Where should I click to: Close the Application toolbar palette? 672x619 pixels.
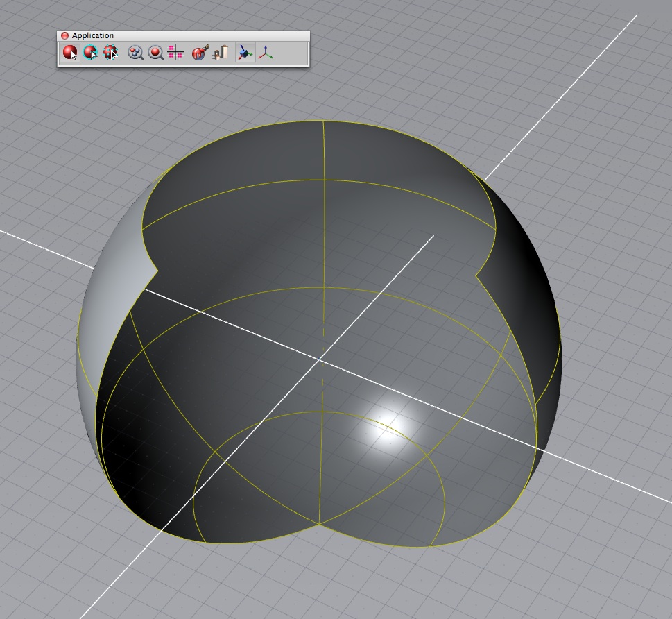tap(64, 35)
